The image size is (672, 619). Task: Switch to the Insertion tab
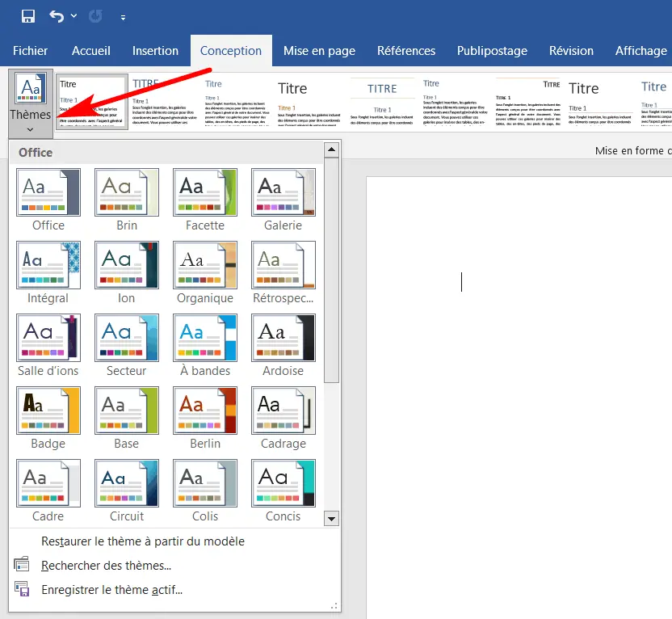(155, 51)
